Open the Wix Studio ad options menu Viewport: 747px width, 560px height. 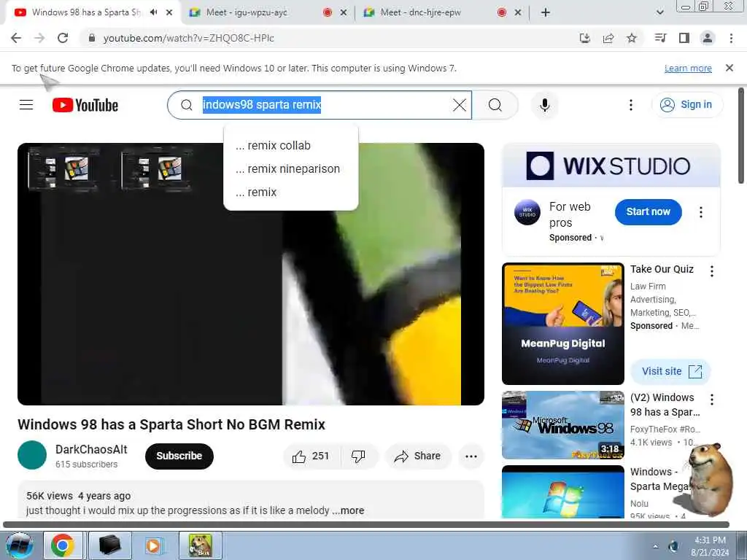click(701, 212)
